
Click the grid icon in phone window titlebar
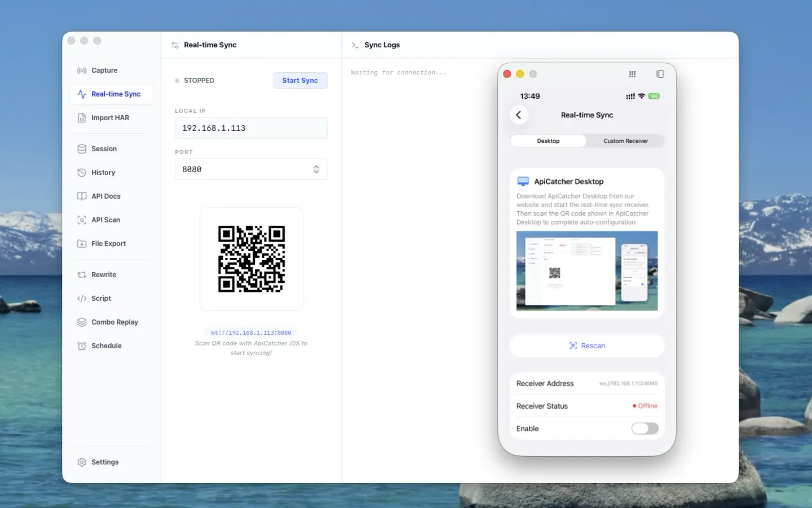[x=632, y=74]
